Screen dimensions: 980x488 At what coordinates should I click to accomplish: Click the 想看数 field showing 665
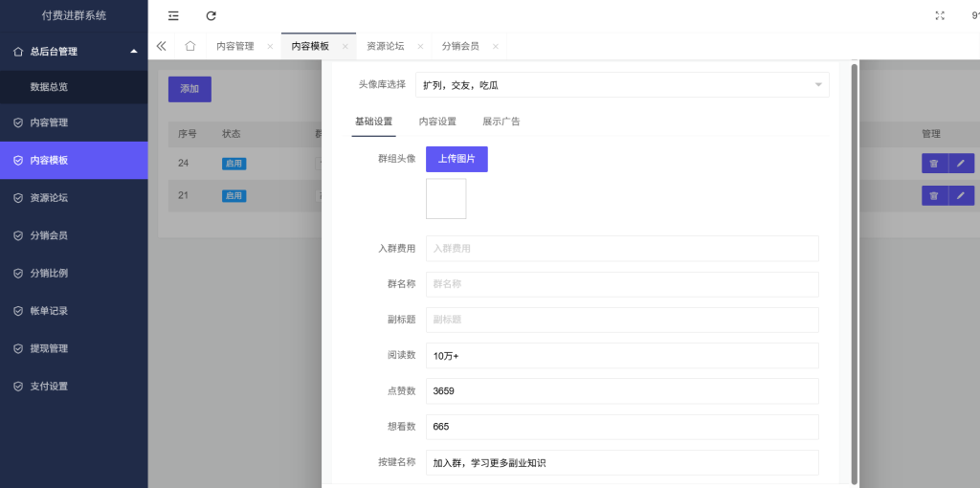[622, 427]
